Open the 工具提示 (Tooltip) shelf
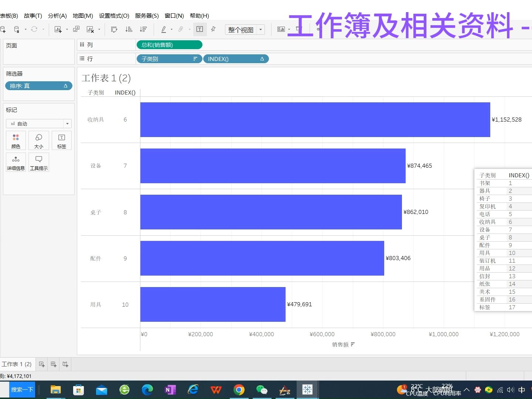Screen dimensions: 532x399 pyautogui.click(x=38, y=162)
